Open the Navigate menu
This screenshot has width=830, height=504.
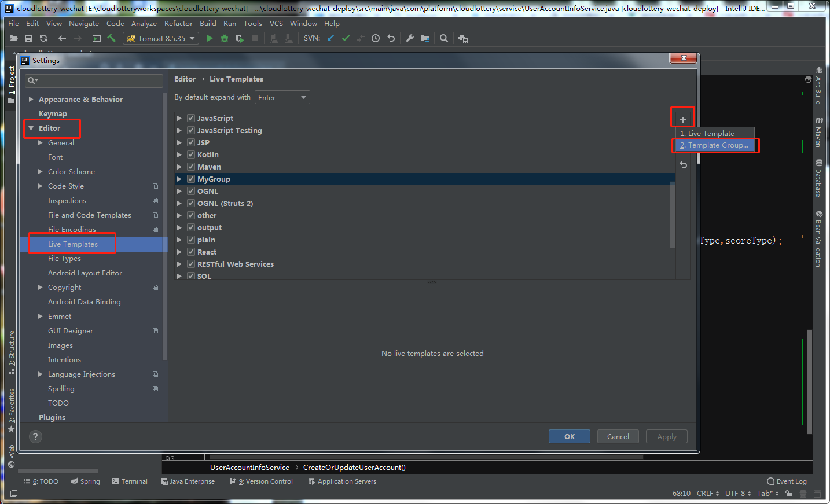pyautogui.click(x=83, y=23)
